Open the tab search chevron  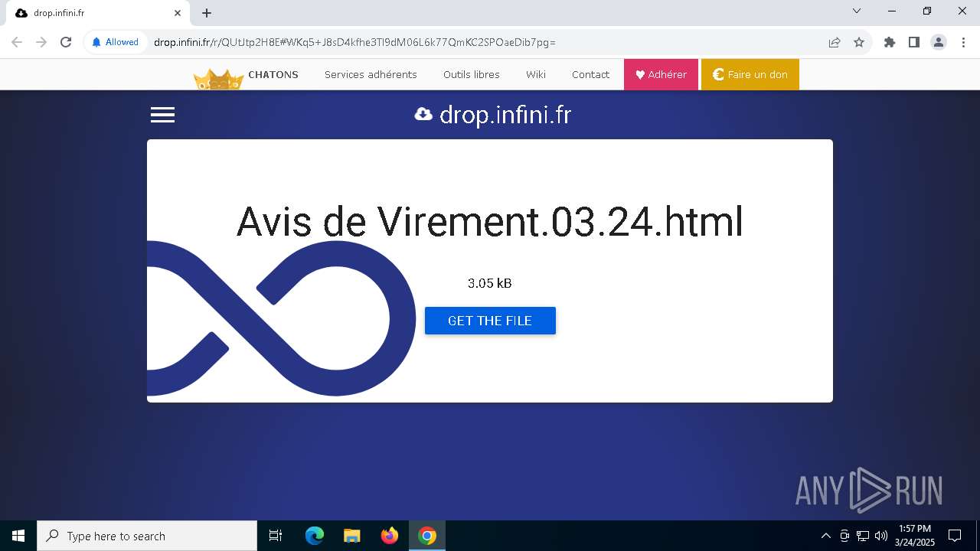click(857, 11)
